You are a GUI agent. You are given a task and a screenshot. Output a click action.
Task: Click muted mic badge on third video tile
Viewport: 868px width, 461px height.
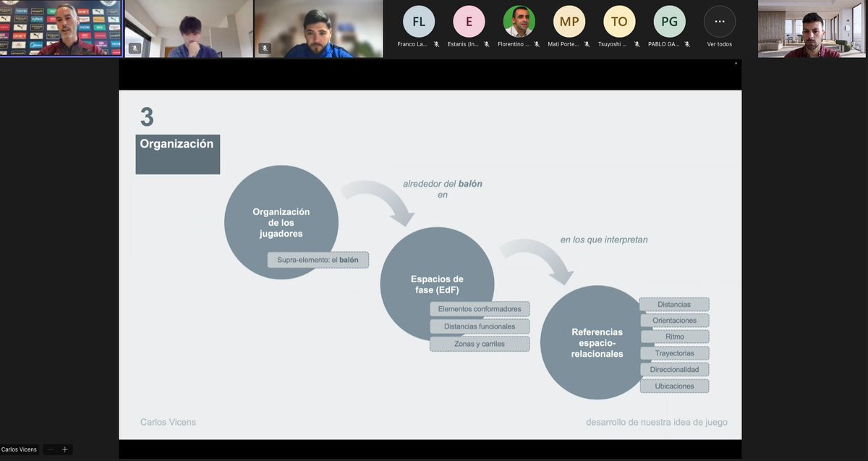[x=265, y=48]
